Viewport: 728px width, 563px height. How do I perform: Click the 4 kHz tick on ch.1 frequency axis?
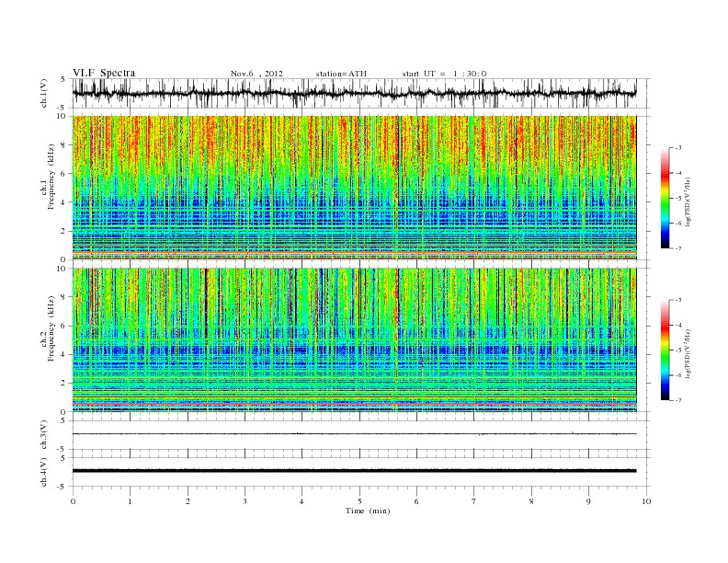pos(63,202)
